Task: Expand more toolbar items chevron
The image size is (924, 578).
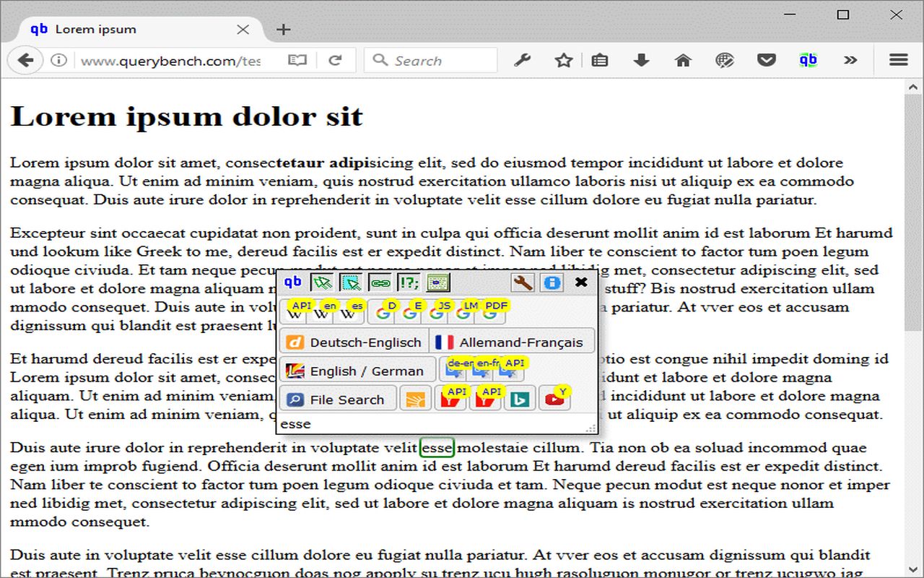Action: pos(850,61)
